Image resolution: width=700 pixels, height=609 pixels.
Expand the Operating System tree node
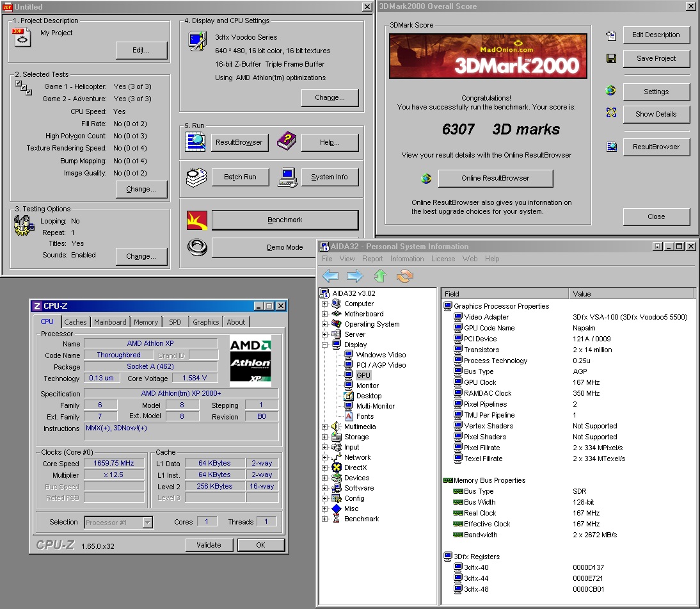325,325
